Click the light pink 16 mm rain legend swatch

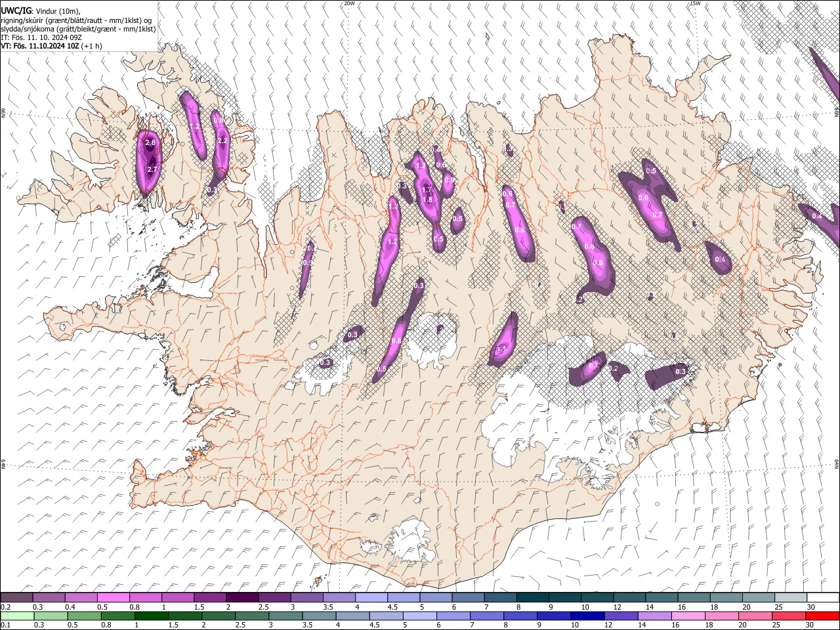[x=688, y=616]
